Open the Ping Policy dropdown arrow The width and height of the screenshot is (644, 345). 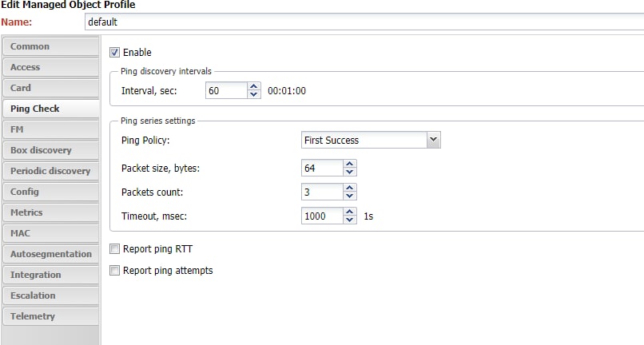click(433, 140)
